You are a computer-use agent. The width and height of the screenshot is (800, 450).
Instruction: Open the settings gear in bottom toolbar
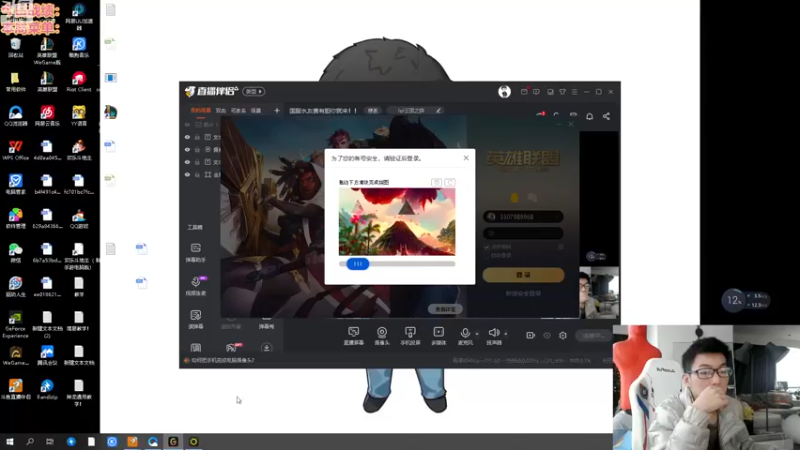point(563,335)
